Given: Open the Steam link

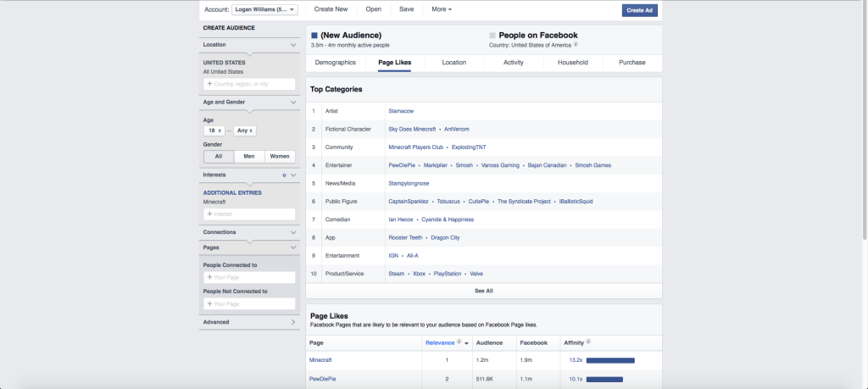Looking at the screenshot, I should coord(397,274).
